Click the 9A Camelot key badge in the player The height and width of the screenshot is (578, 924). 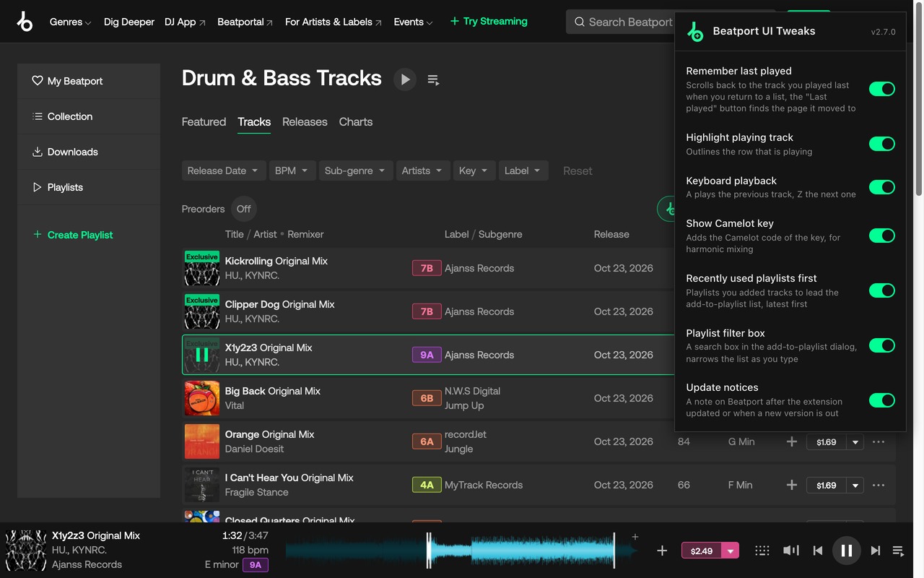pyautogui.click(x=256, y=565)
